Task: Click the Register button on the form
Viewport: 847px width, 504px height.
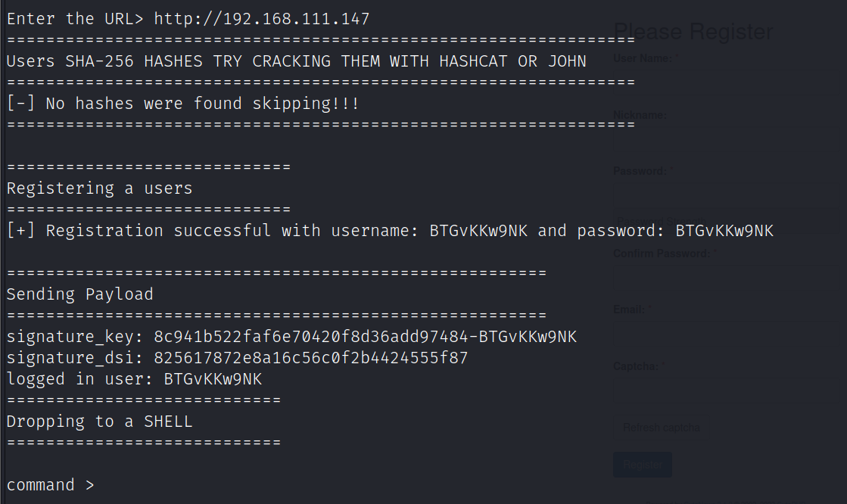Action: [x=642, y=464]
